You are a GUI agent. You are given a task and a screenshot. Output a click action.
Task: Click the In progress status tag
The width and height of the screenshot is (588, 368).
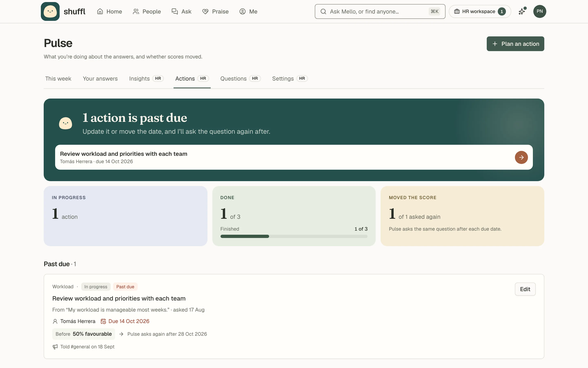(x=96, y=287)
